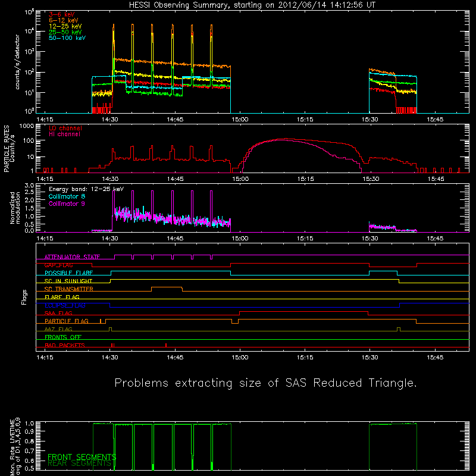Click the SAA_FLAG label
The height and width of the screenshot is (476, 476).
[x=58, y=313]
